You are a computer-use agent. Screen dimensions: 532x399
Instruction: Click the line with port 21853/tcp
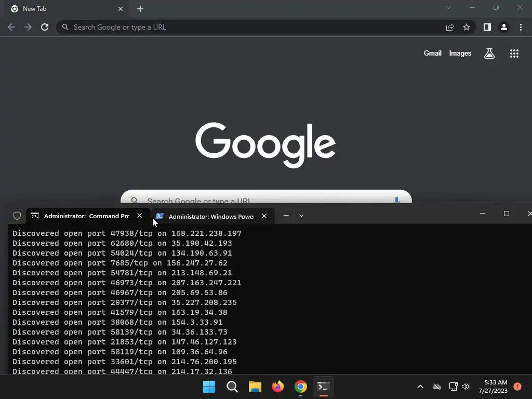(x=125, y=342)
